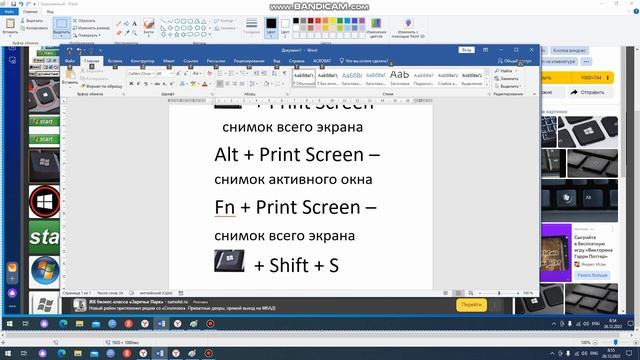The height and width of the screenshot is (360, 640).
Task: Click Формат по образцу in Word
Action: 102,86
